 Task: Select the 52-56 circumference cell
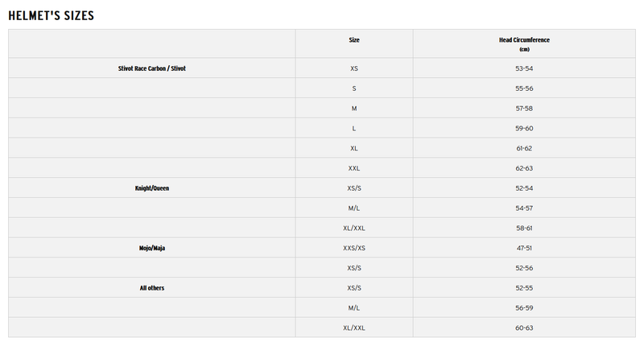524,267
